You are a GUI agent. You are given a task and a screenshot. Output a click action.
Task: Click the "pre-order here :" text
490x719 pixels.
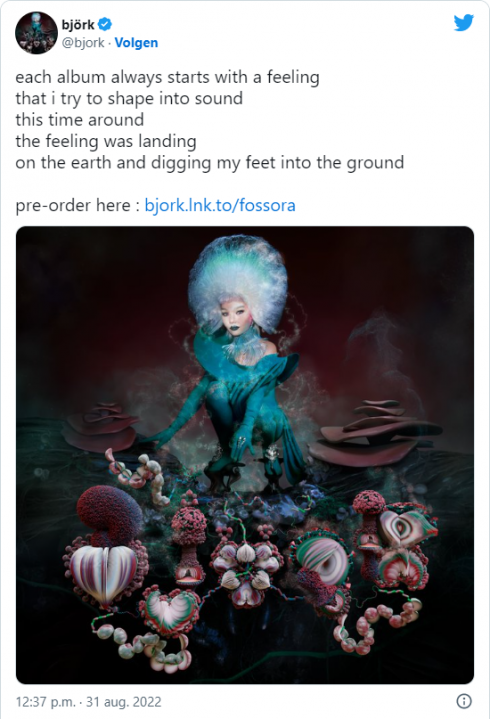coord(77,205)
